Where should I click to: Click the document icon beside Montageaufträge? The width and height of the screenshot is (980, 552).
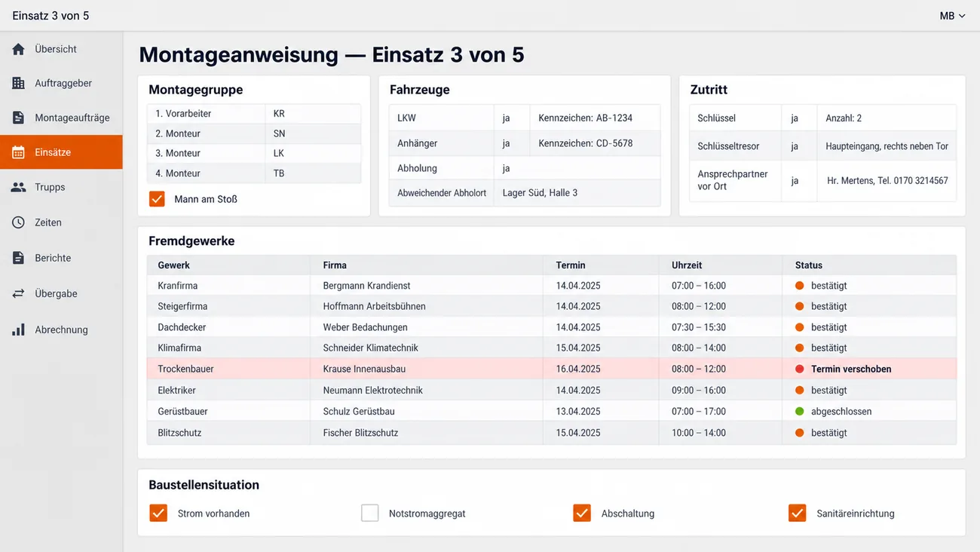[18, 118]
